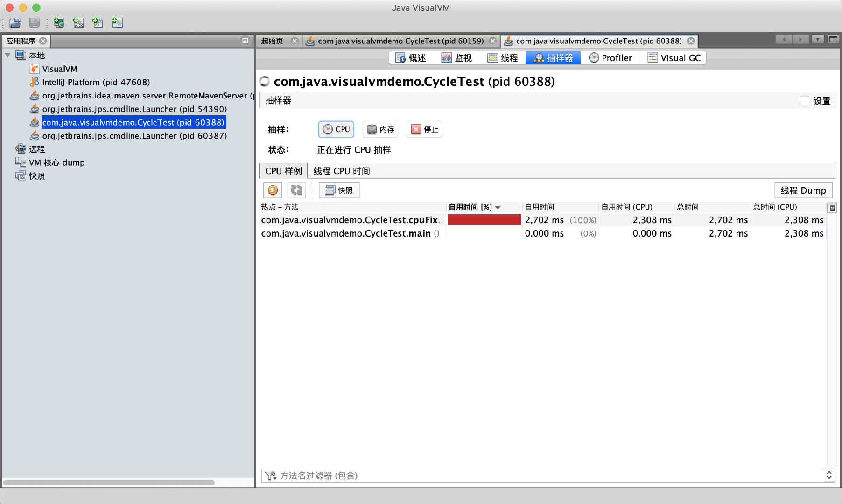The width and height of the screenshot is (842, 504).
Task: Close the 应用程序 panel tab
Action: [43, 41]
